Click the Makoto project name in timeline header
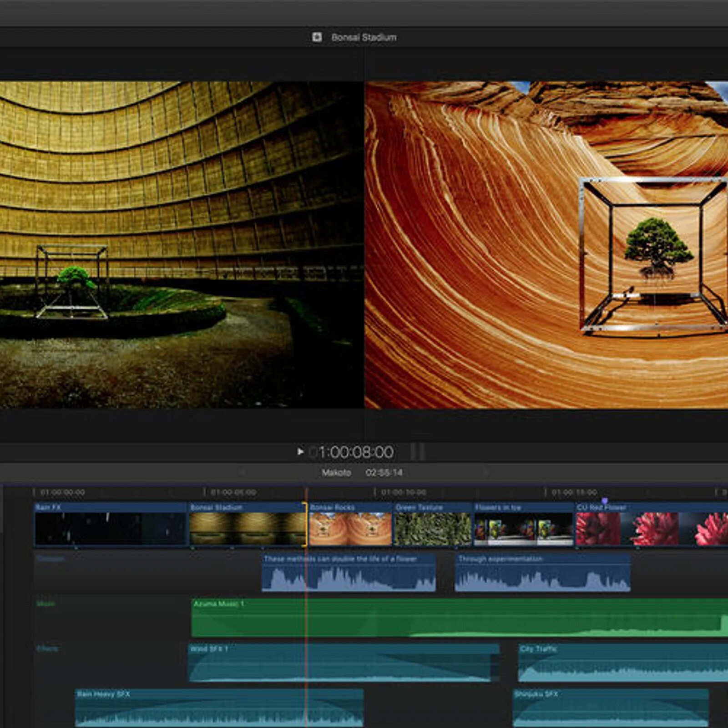This screenshot has width=728, height=728. (336, 473)
